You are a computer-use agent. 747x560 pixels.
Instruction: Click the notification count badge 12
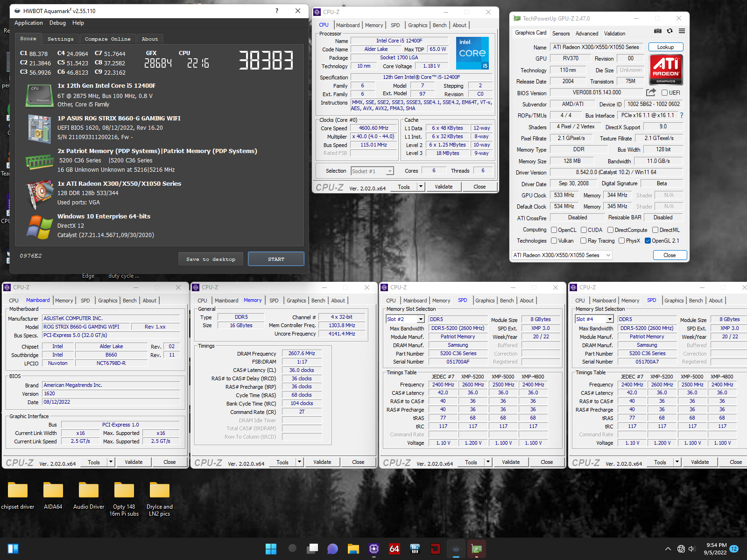734,549
